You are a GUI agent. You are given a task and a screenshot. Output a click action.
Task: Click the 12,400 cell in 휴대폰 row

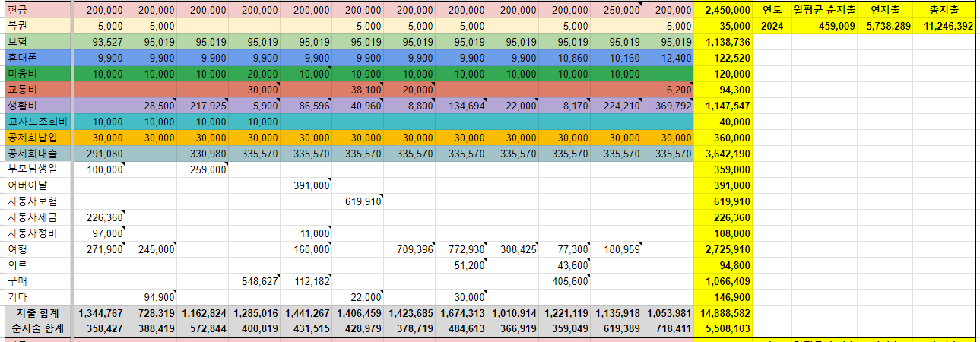pyautogui.click(x=668, y=58)
